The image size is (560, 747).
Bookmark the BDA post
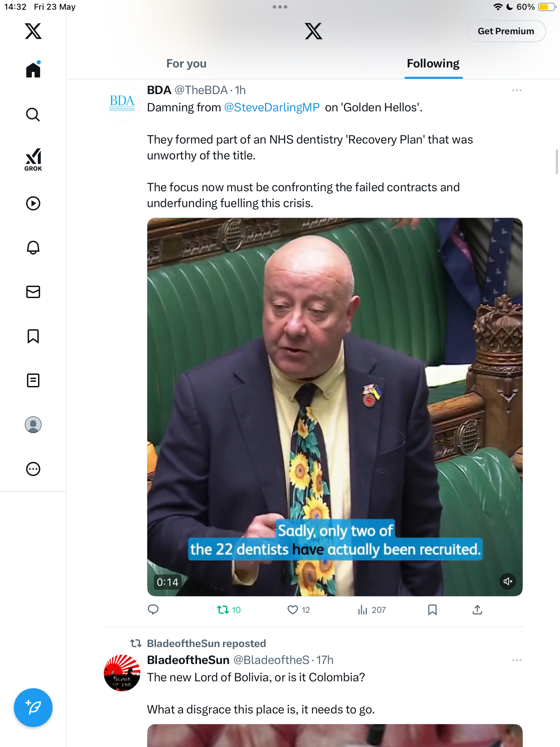click(x=432, y=610)
